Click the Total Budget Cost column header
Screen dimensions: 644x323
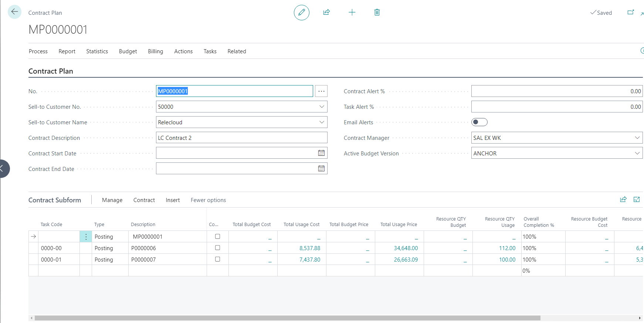click(252, 225)
